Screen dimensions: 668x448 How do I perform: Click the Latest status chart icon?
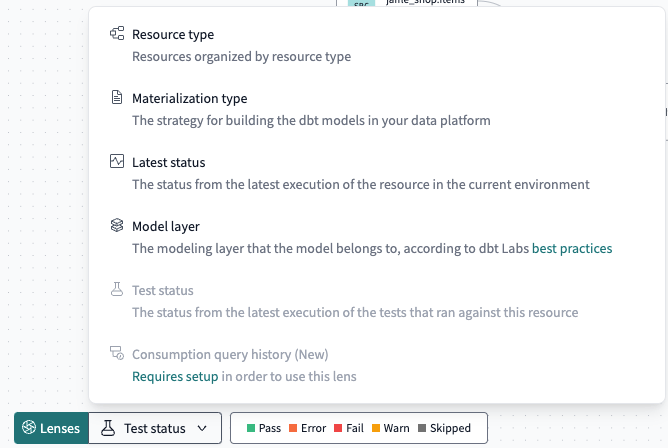click(117, 161)
